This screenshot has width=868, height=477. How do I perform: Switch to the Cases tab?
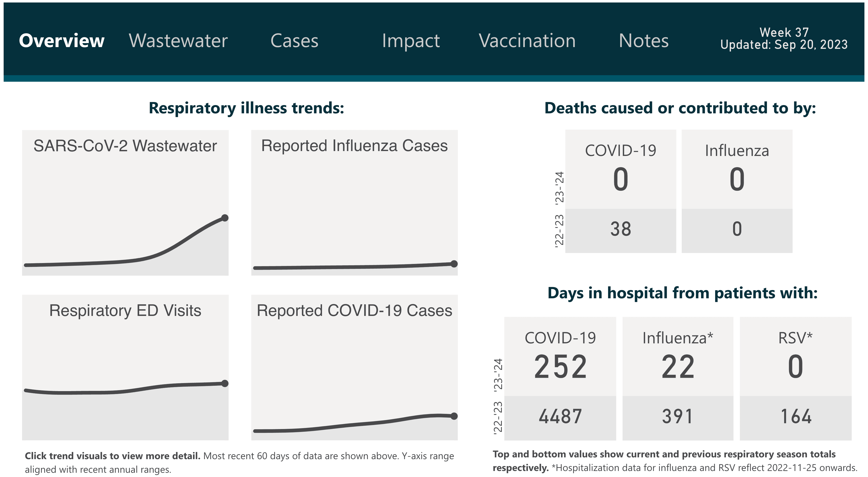[x=294, y=41]
